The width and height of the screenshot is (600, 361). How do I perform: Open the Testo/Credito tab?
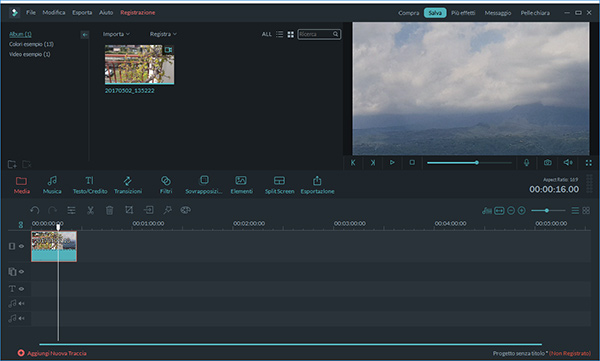pos(90,185)
